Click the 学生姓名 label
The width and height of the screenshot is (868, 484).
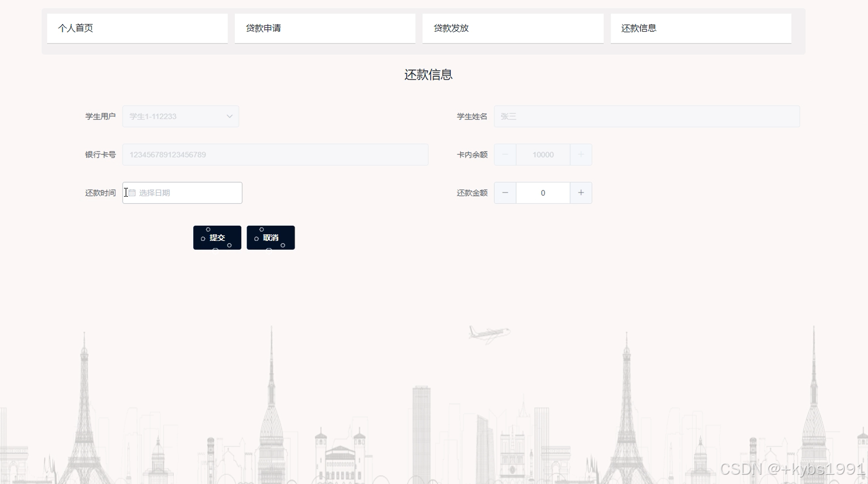point(472,117)
